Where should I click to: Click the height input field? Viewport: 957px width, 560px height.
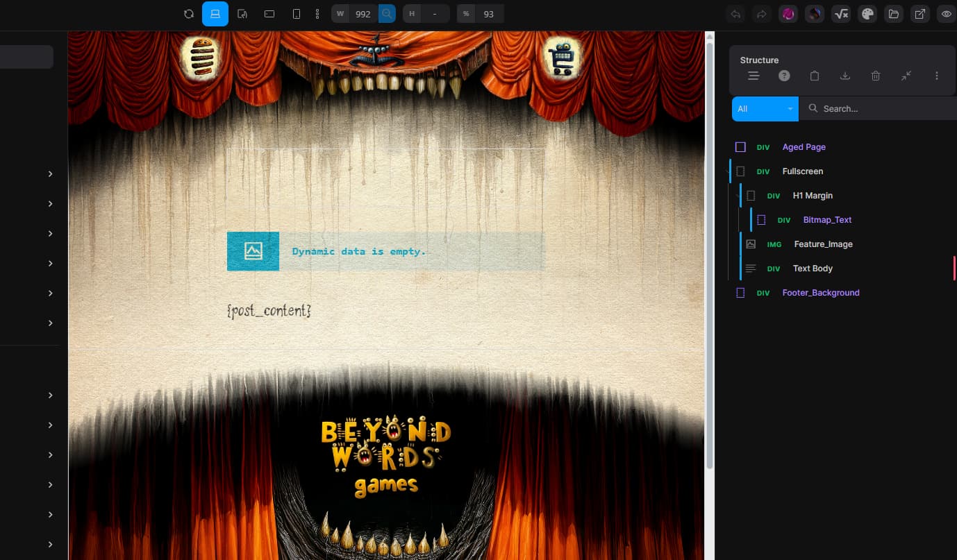(x=435, y=14)
